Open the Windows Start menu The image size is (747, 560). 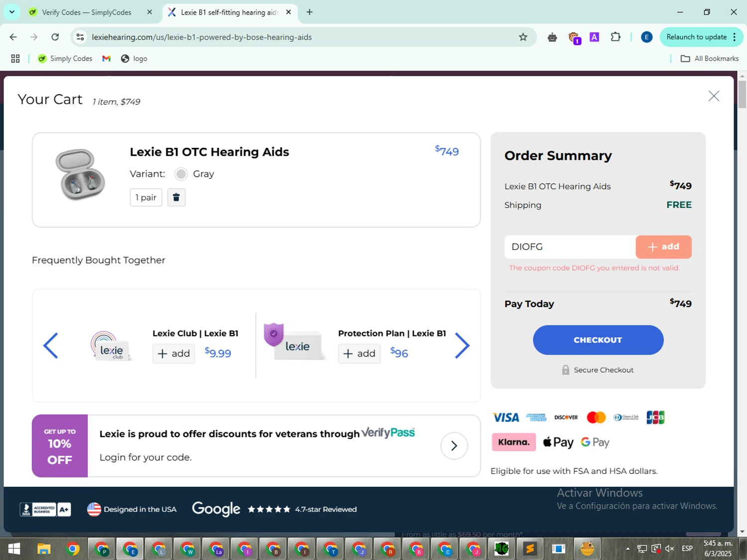pos(14,549)
